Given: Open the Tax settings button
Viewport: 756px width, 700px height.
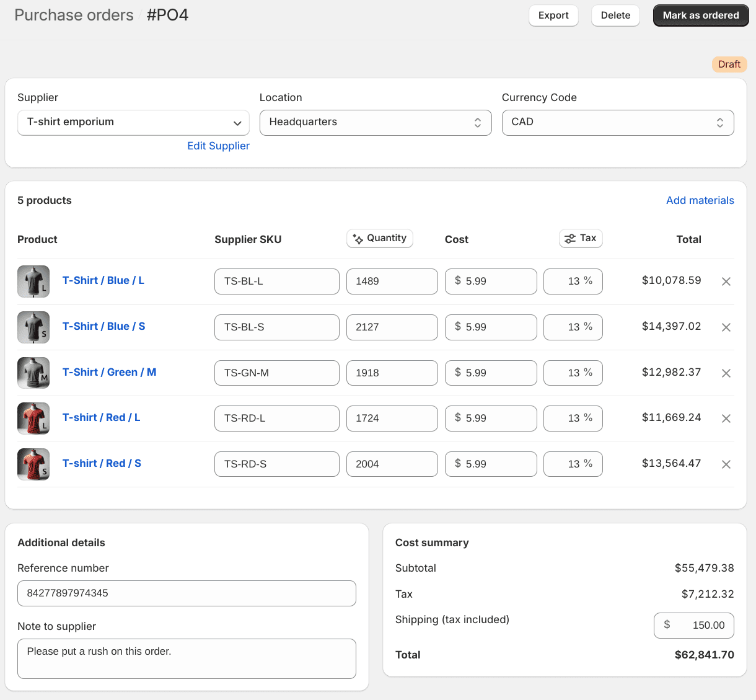Looking at the screenshot, I should click(x=581, y=238).
